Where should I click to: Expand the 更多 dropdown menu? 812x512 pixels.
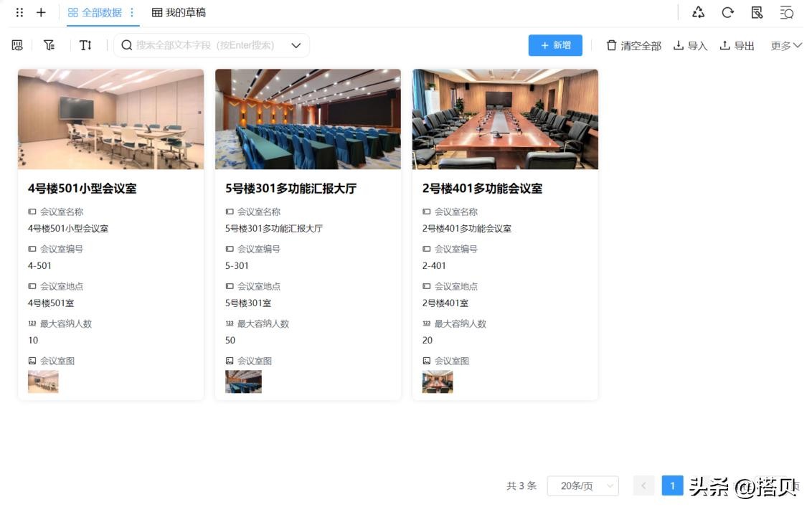pyautogui.click(x=786, y=45)
